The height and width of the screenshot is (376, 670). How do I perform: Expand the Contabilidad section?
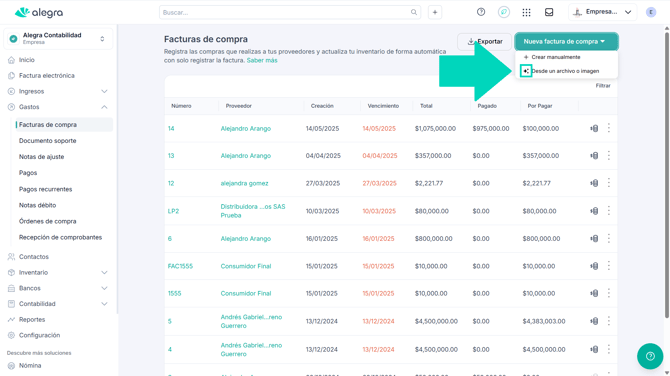(x=104, y=304)
